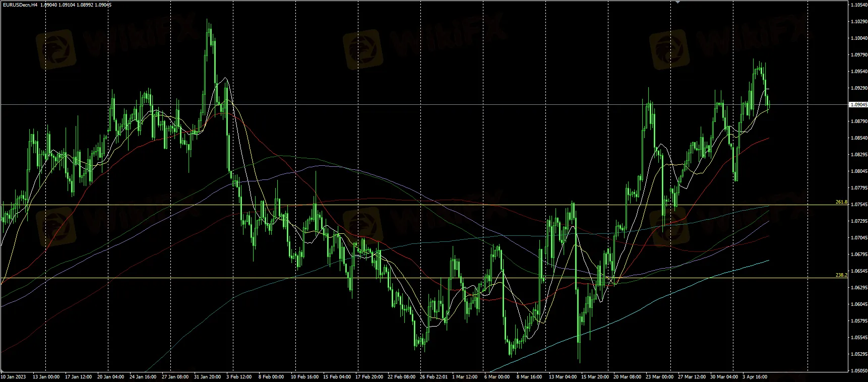Image resolution: width=868 pixels, height=382 pixels.
Task: Click the 1.08540 price axis label
Action: point(858,138)
